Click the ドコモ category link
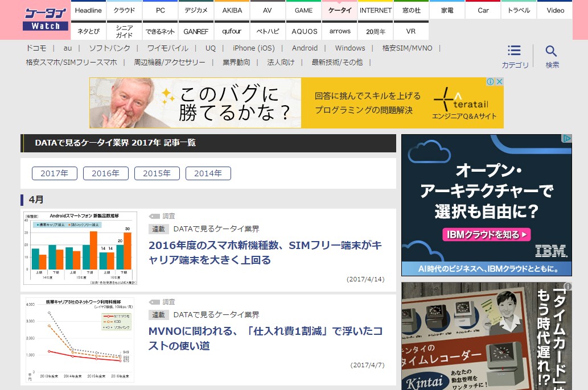588x390 pixels. pos(36,48)
